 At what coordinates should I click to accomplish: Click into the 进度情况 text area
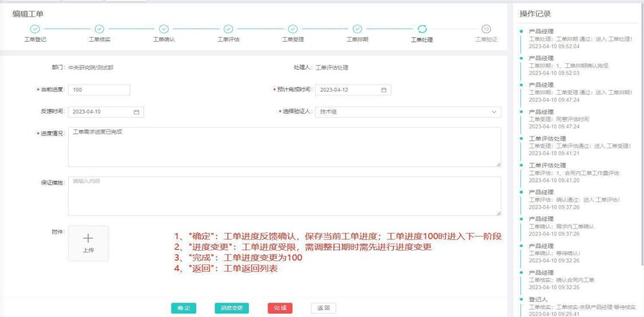[x=284, y=147]
